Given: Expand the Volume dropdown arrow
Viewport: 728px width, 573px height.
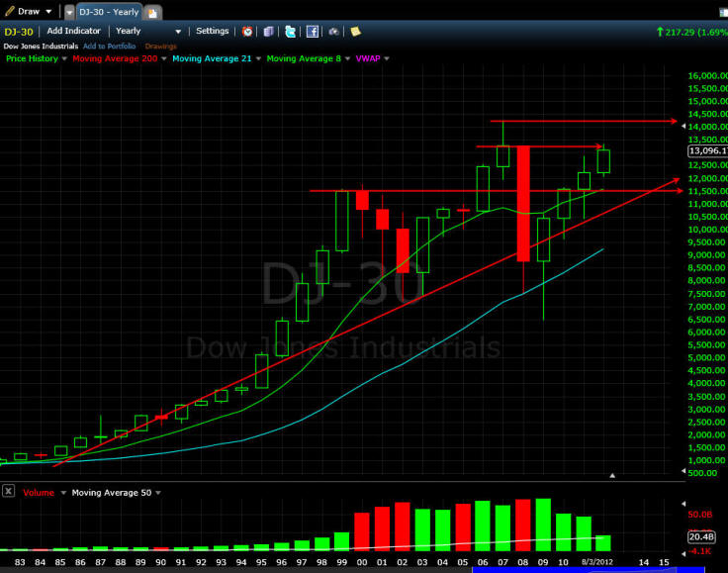Looking at the screenshot, I should tap(63, 493).
